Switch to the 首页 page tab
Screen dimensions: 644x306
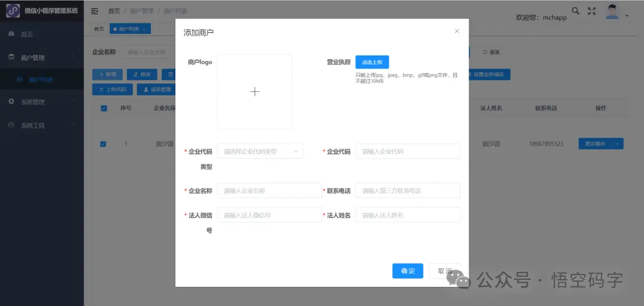tap(99, 29)
